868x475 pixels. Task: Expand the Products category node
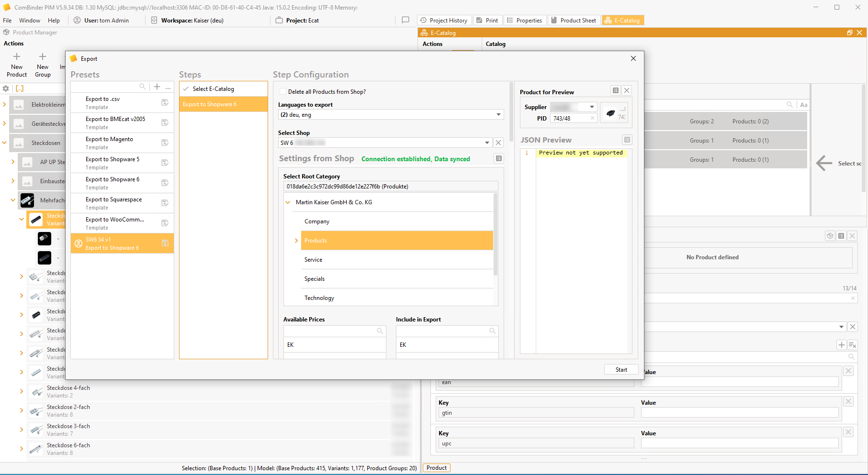(x=296, y=241)
